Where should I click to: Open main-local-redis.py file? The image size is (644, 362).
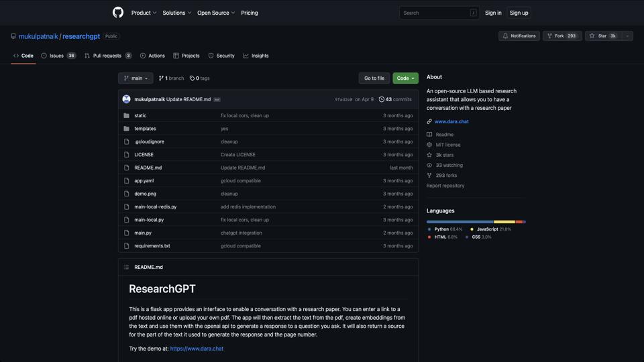click(155, 207)
